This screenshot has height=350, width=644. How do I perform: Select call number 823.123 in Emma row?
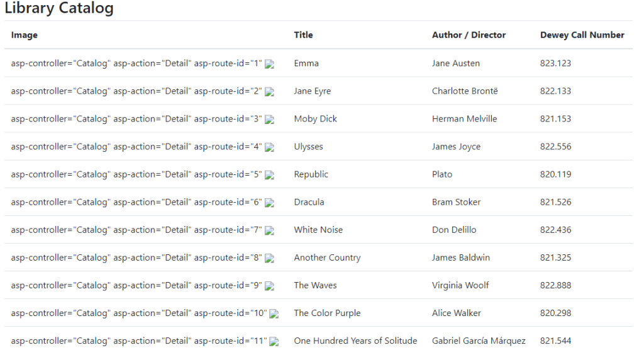tap(555, 63)
